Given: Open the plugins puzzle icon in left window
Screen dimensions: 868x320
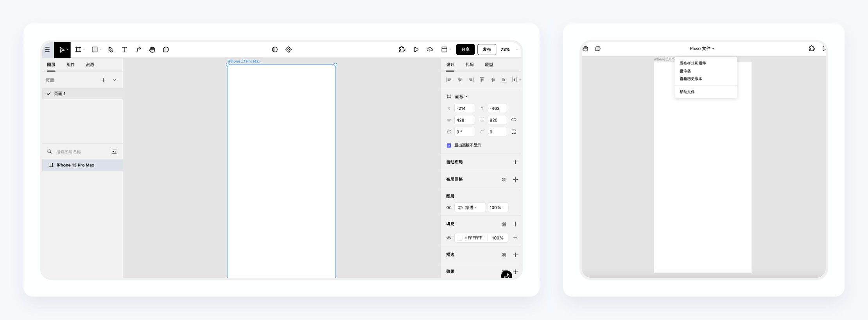Looking at the screenshot, I should click(x=402, y=50).
